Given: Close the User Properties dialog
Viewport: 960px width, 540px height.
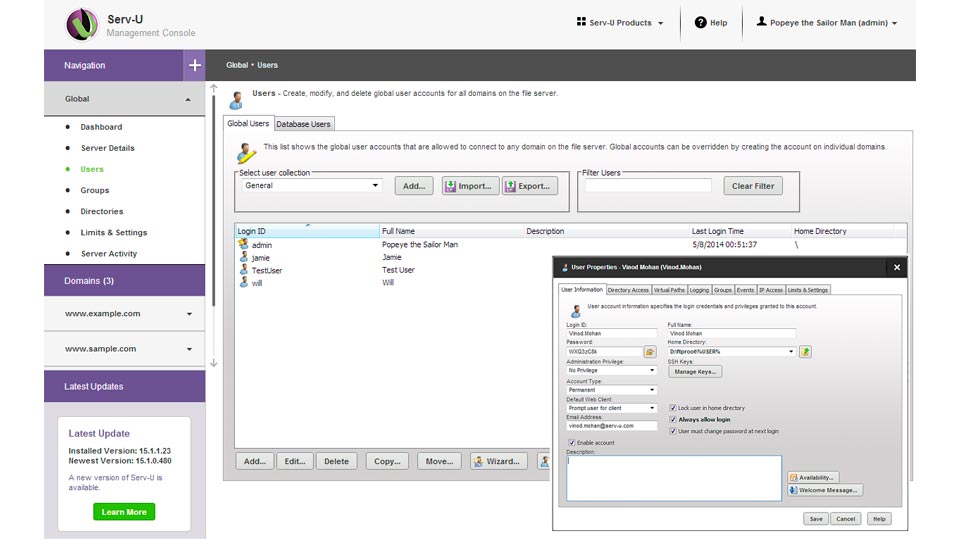Looking at the screenshot, I should tap(897, 268).
